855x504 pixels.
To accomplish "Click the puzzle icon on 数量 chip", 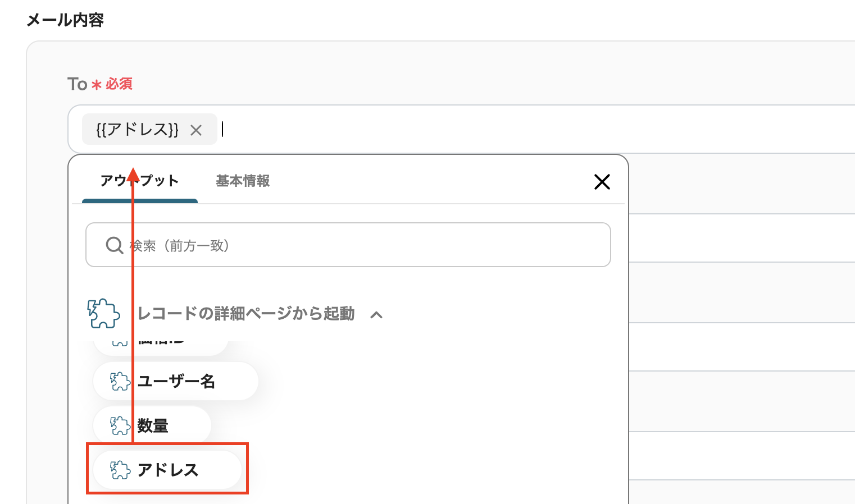I will [120, 426].
